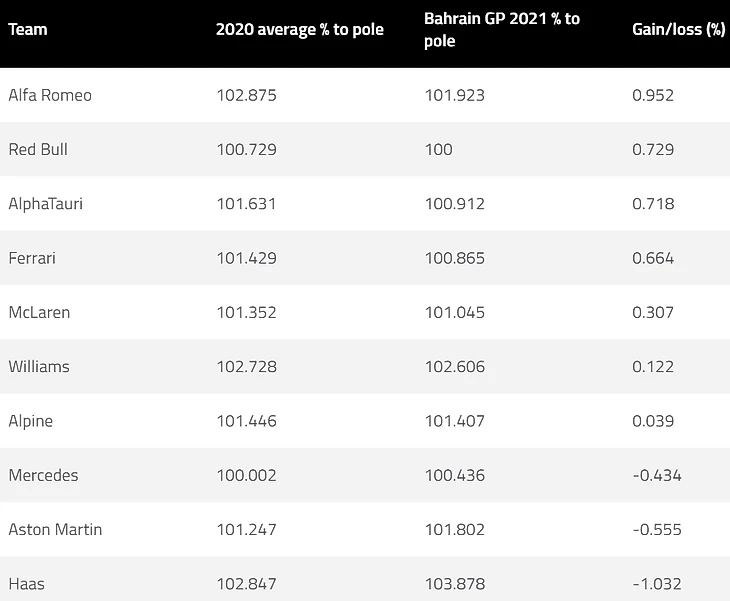Select the Alfa Romeo team cell
This screenshot has height=601, width=730.
pyautogui.click(x=50, y=95)
